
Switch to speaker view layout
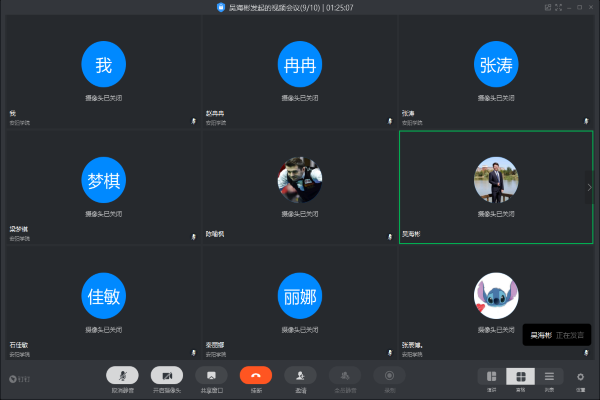[491, 376]
